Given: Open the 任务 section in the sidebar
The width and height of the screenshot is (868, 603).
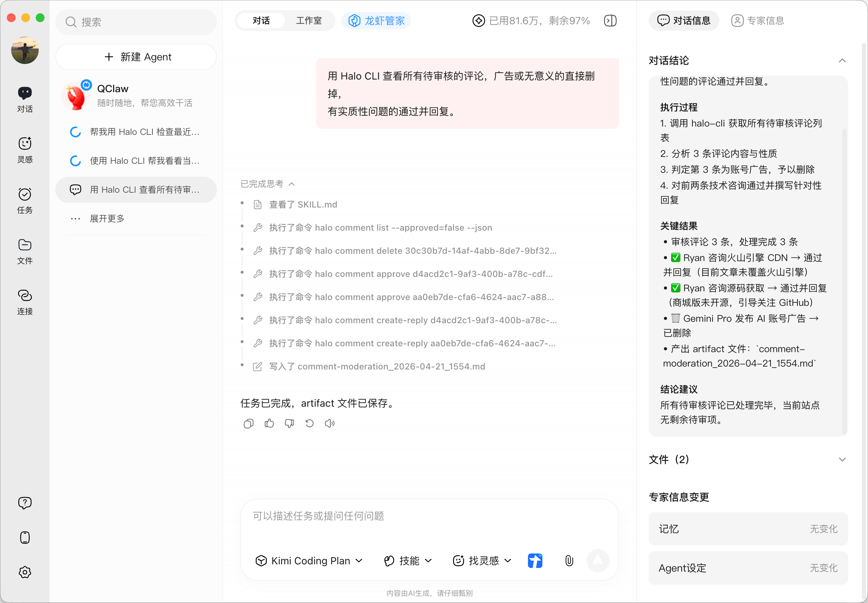Looking at the screenshot, I should (x=25, y=200).
